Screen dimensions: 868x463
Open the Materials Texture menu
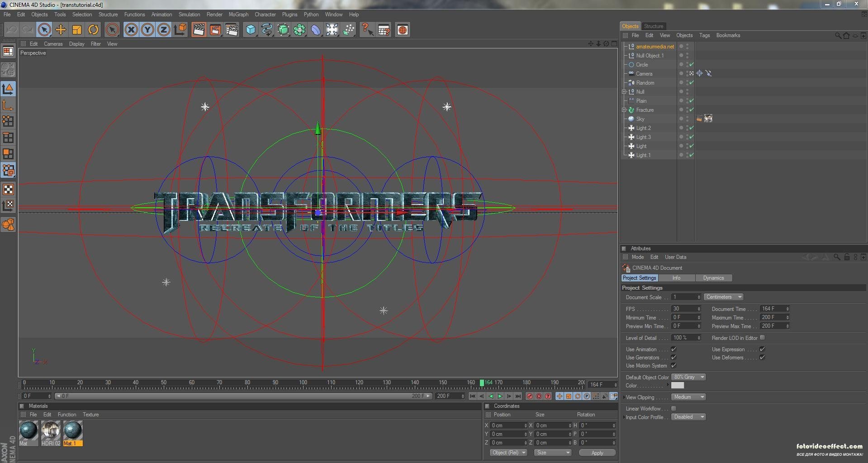pyautogui.click(x=90, y=415)
